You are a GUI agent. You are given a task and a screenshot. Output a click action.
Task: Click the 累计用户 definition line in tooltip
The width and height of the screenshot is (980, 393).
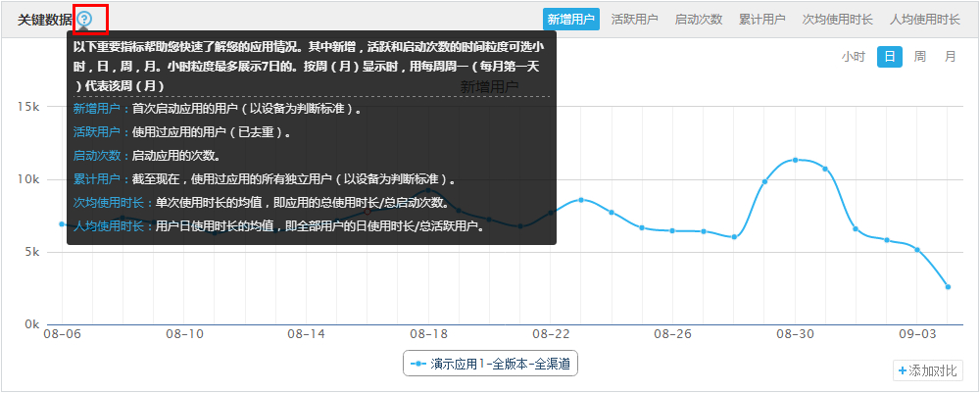[x=265, y=179]
